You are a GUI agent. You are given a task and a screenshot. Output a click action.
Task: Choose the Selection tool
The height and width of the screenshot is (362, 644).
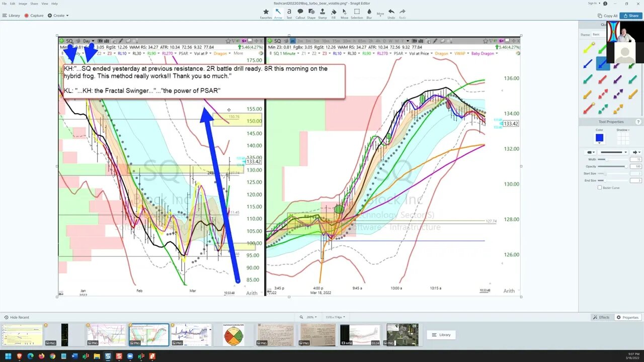pyautogui.click(x=357, y=14)
